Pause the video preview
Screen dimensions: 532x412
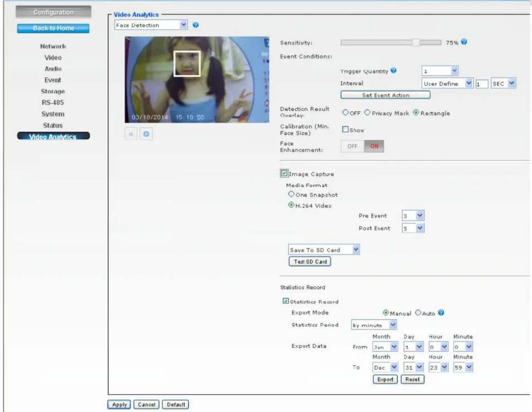(x=131, y=134)
